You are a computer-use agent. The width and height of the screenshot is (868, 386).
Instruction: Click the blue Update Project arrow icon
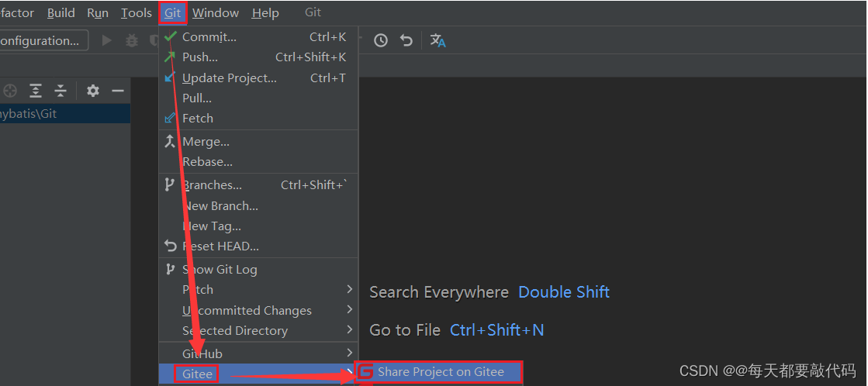tap(170, 77)
